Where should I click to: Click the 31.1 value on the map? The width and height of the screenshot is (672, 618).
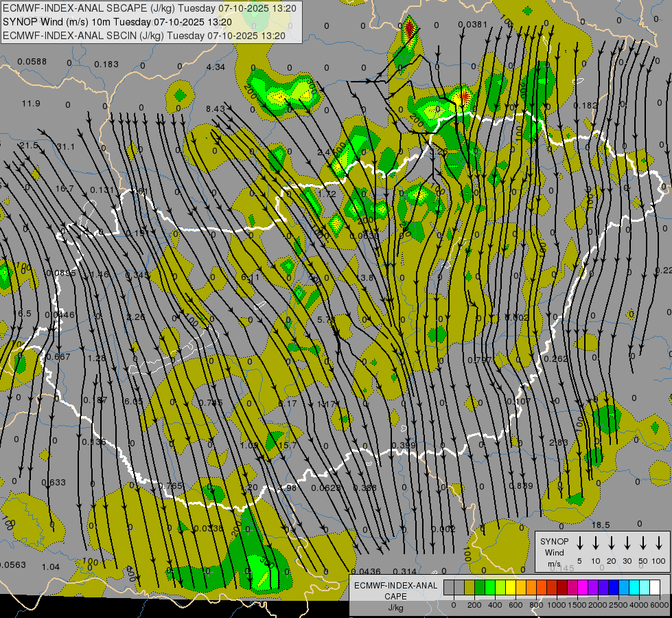tap(66, 147)
